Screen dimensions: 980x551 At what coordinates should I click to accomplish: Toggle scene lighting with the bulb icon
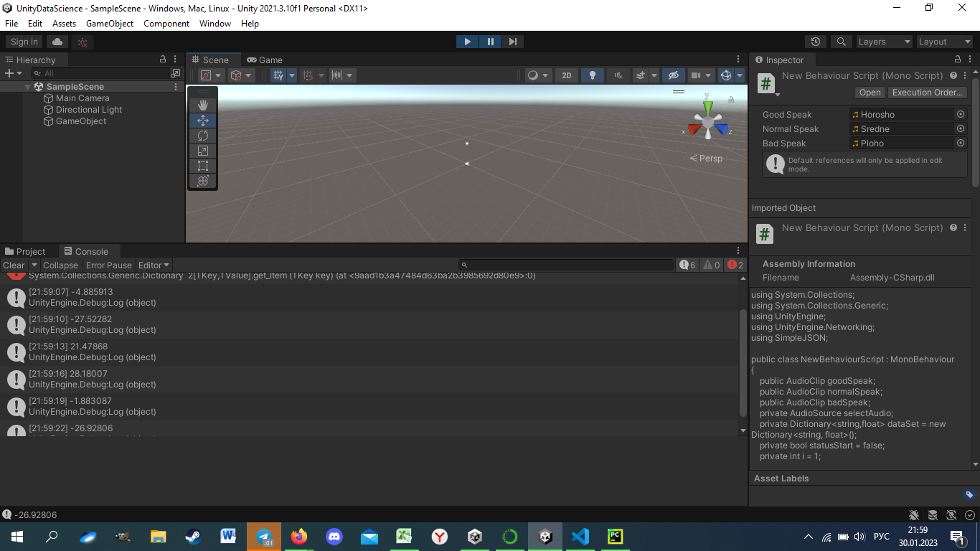pyautogui.click(x=592, y=75)
